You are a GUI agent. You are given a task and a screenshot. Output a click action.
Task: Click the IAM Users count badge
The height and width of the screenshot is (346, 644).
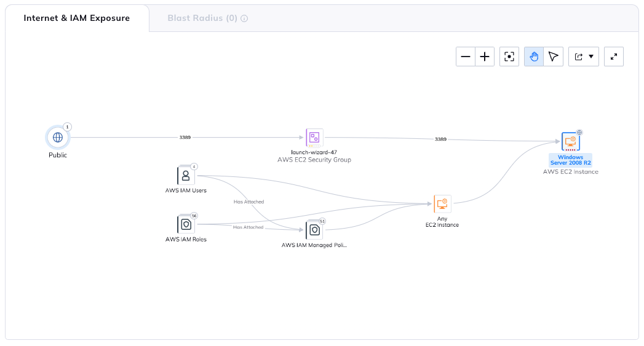click(x=194, y=167)
